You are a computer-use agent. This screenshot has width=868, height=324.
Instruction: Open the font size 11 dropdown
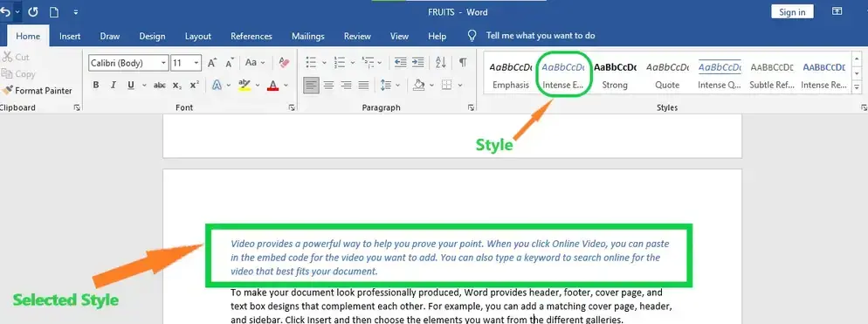click(x=196, y=63)
